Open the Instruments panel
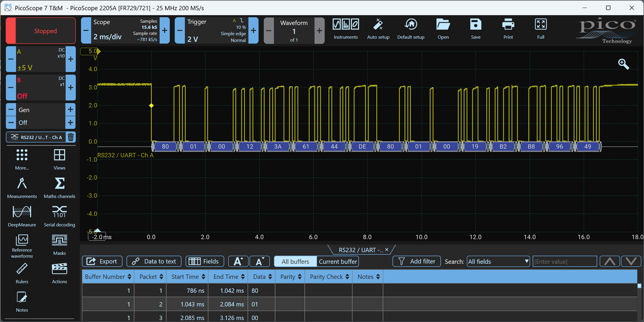644x322 pixels. tap(346, 30)
